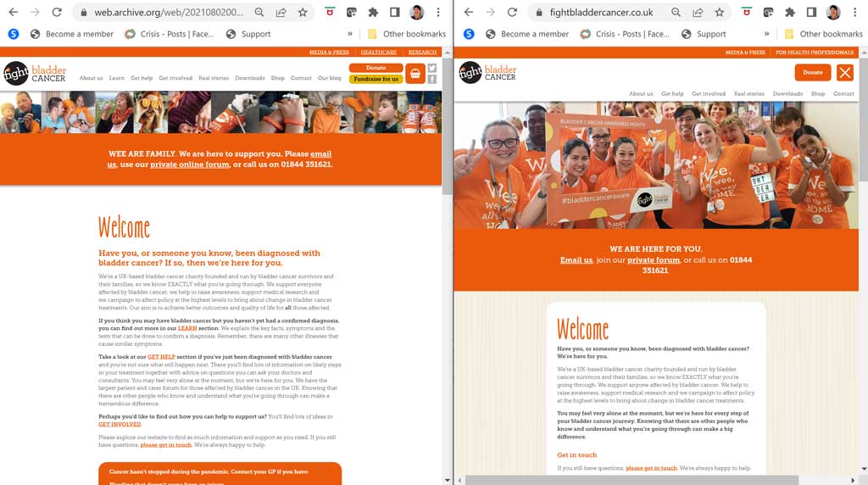Click Support bookmark in right window
The image size is (868, 485).
coord(704,34)
